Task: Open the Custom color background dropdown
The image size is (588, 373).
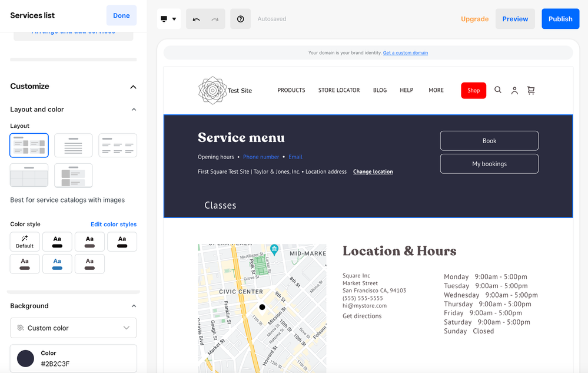Action: 73,328
